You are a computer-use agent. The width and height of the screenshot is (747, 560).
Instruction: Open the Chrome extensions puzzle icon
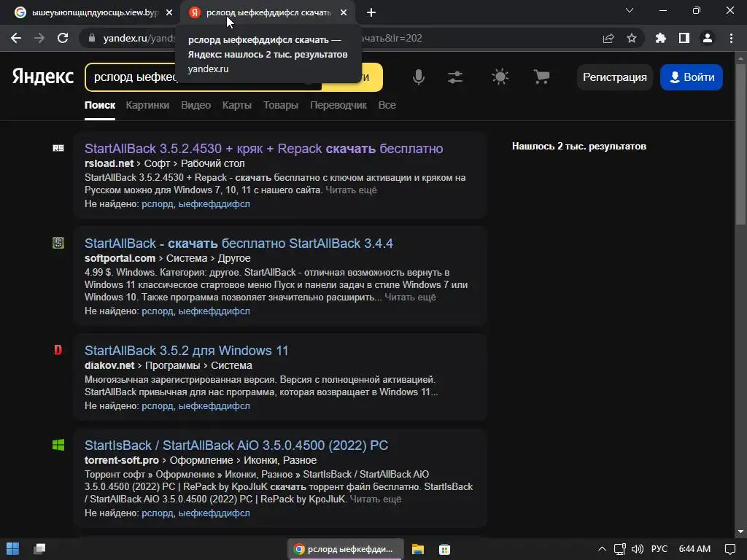661,38
